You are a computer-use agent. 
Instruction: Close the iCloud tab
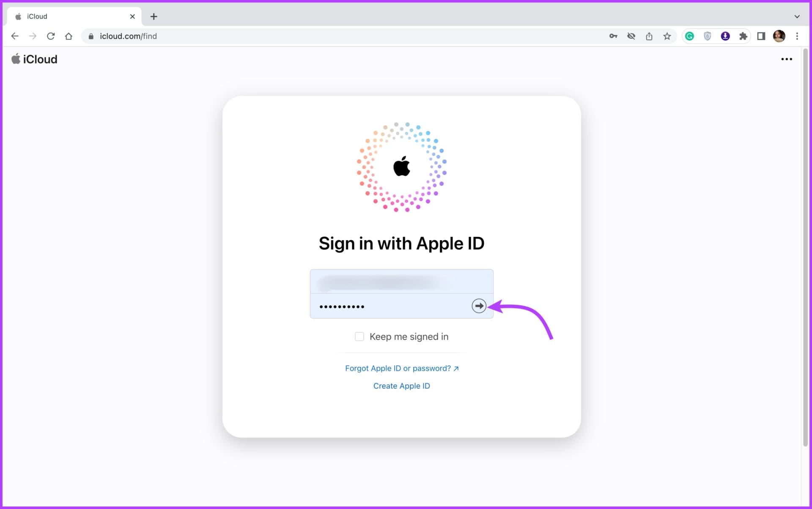click(132, 16)
